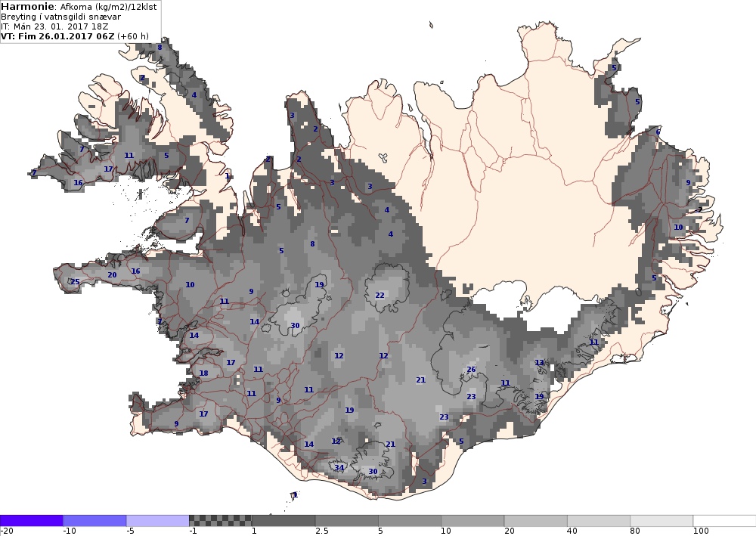Select the medium blue -10 to -5 legend swatch
This screenshot has width=756, height=536.
coord(94,521)
